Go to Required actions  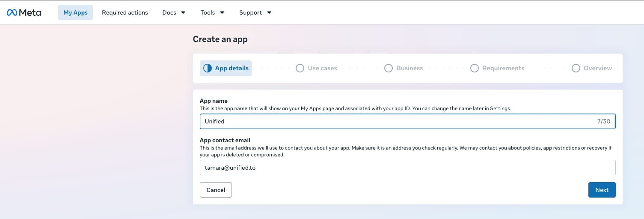125,12
